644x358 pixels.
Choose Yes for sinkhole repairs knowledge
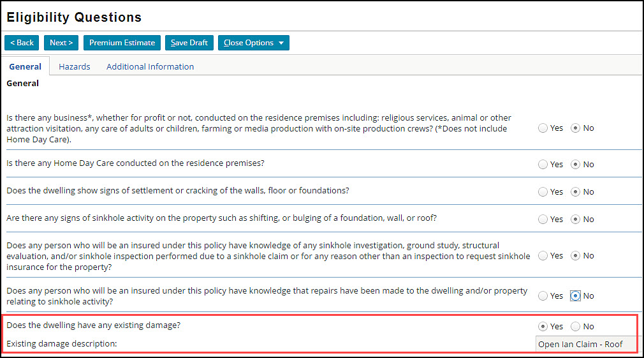click(x=543, y=296)
